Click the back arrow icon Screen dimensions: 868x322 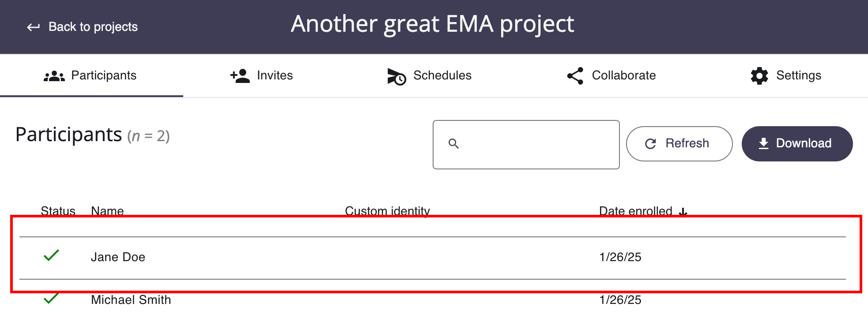34,27
